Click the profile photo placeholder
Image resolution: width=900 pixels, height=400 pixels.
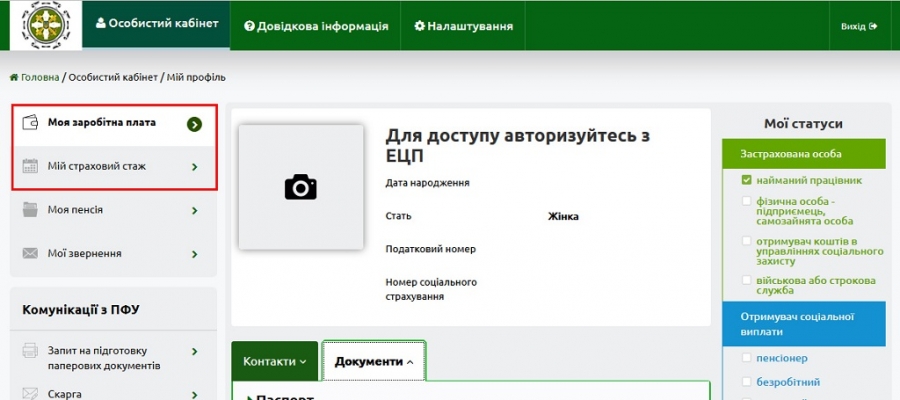point(301,187)
